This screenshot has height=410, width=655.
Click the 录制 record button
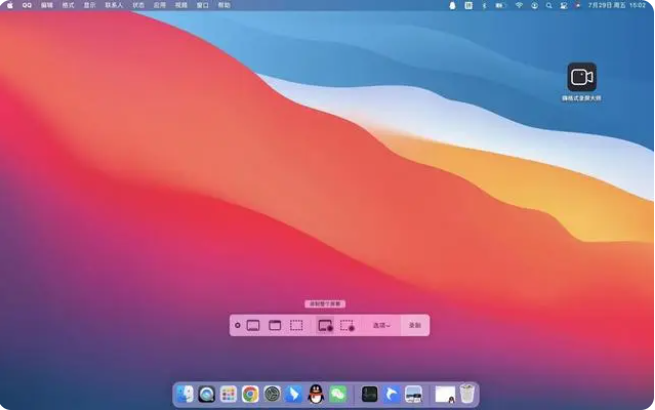[415, 325]
